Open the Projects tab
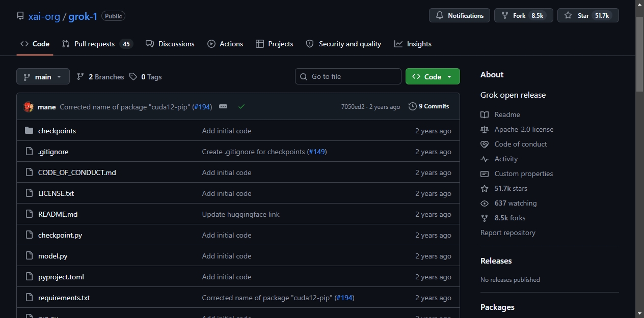Viewport: 644px width, 318px height. 275,44
